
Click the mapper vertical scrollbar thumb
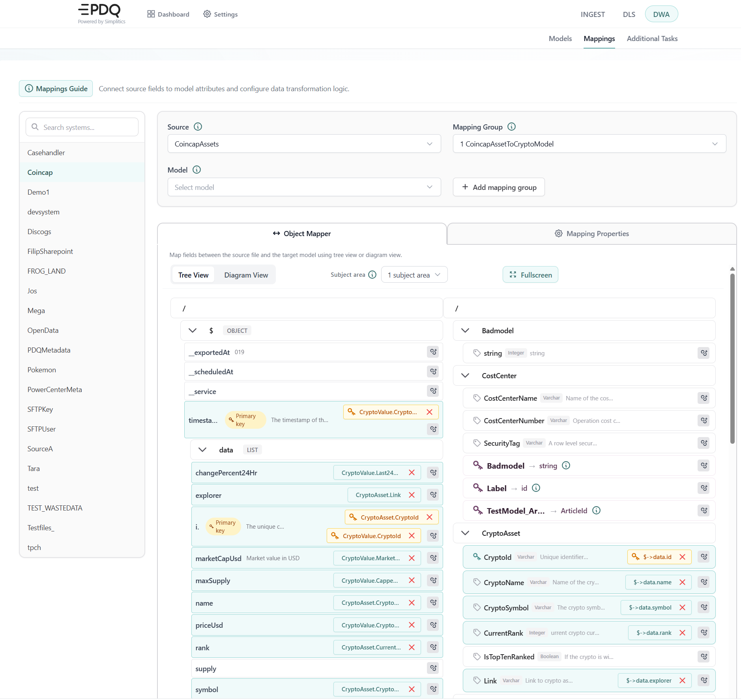pyautogui.click(x=732, y=358)
